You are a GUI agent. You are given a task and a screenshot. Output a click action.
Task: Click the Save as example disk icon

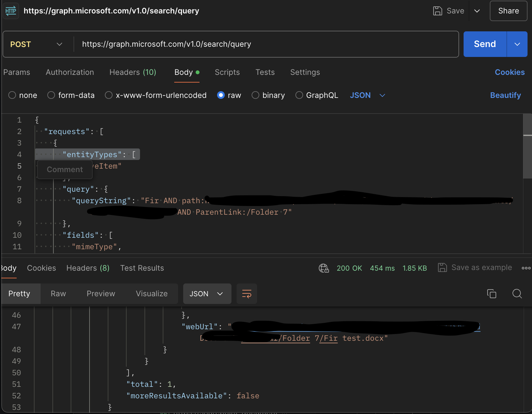[x=442, y=267]
